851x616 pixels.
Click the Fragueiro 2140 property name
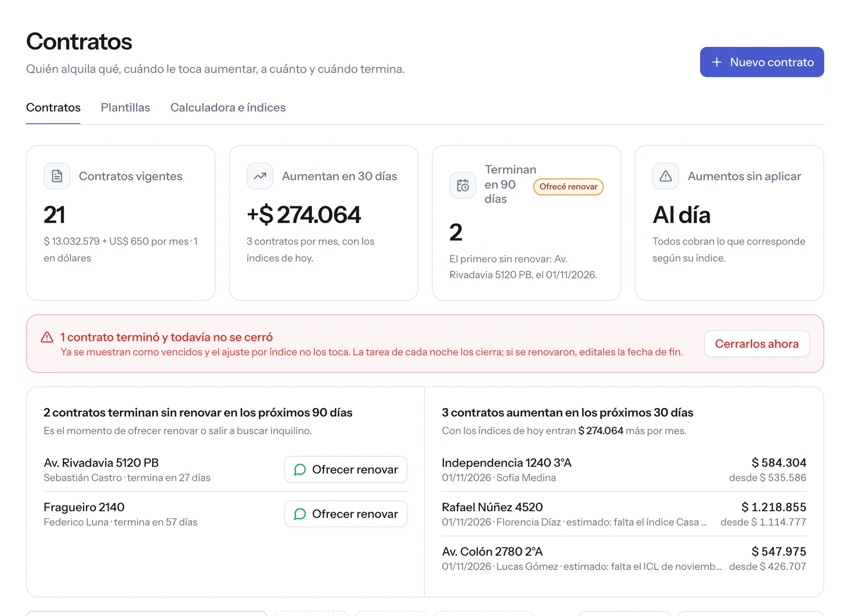(x=84, y=507)
